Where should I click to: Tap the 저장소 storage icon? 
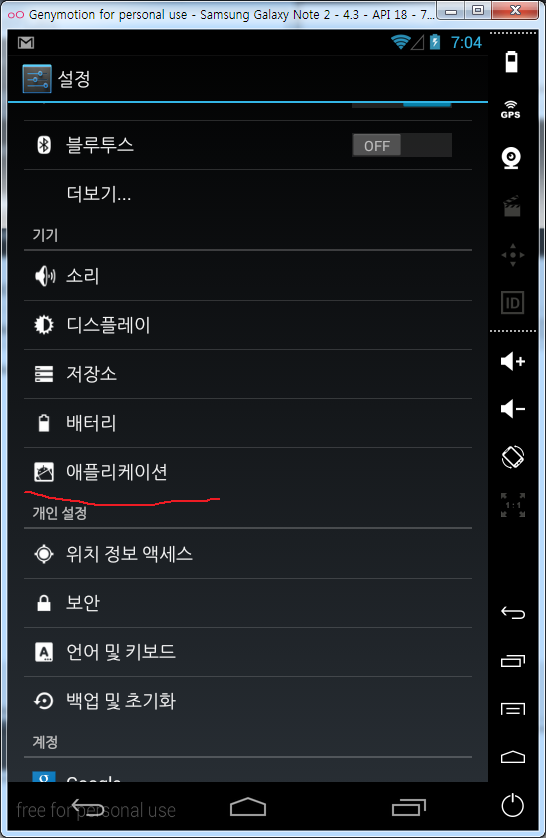pyautogui.click(x=44, y=374)
